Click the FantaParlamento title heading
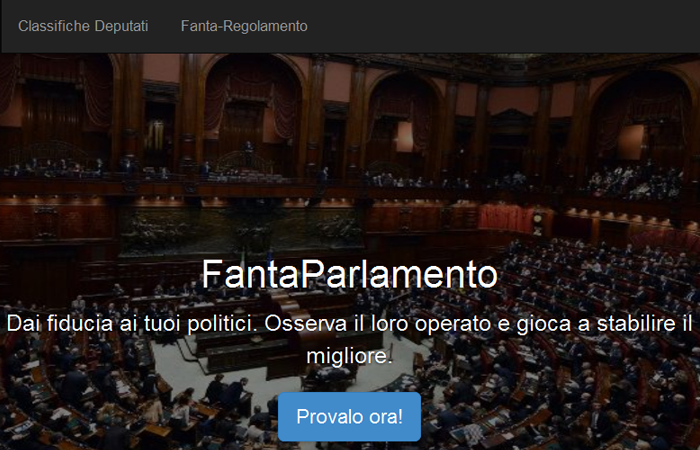 [x=350, y=274]
